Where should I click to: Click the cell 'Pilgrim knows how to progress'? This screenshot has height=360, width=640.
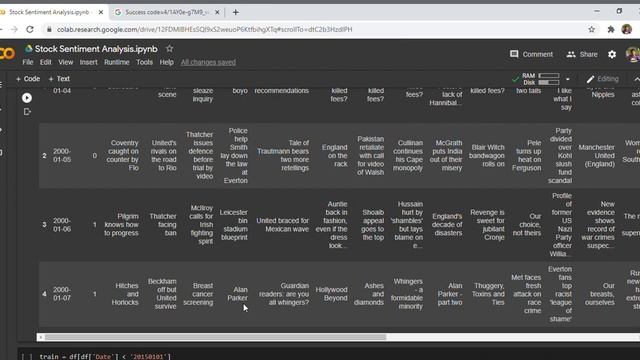click(x=121, y=225)
